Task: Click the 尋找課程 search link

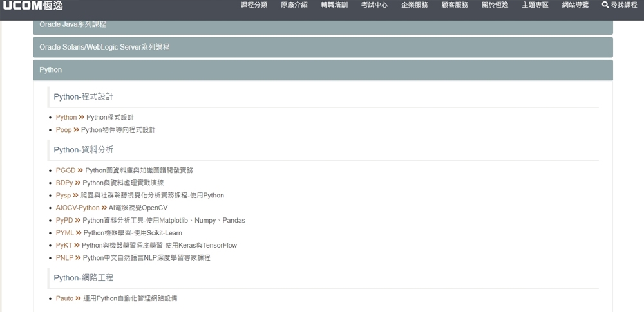Action: 620,5
